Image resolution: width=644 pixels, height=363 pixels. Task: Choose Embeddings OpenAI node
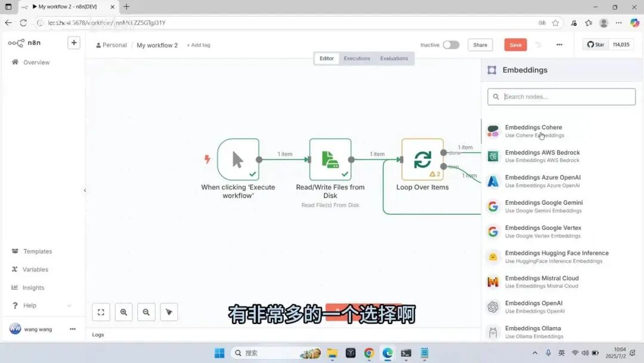point(562,307)
